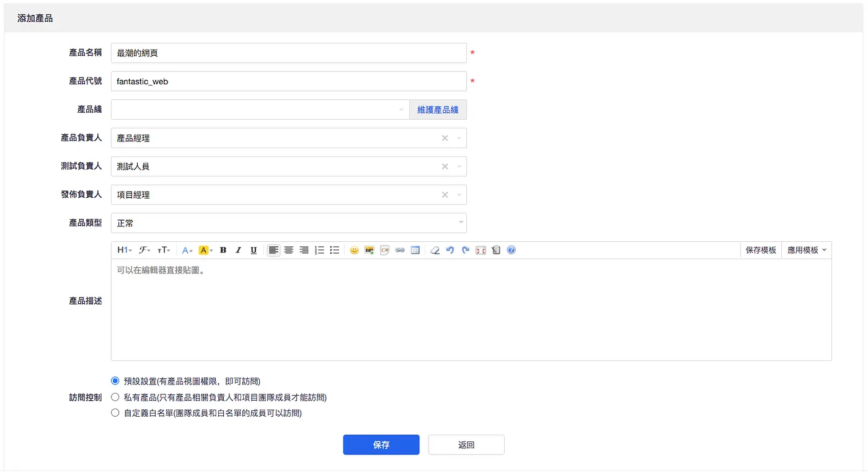Open the yellow highlight color picker

(x=206, y=251)
